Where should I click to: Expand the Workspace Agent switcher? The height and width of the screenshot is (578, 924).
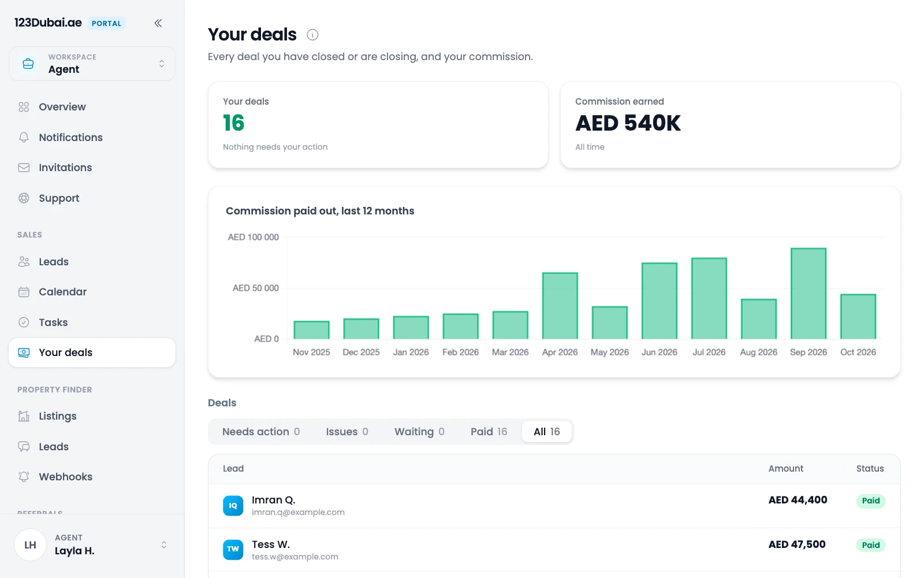[92, 64]
